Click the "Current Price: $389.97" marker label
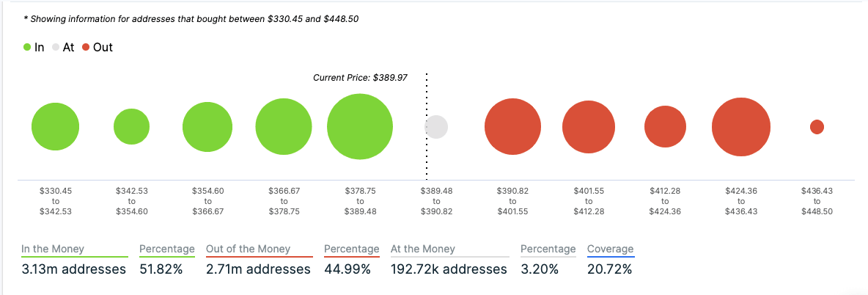 (x=360, y=78)
